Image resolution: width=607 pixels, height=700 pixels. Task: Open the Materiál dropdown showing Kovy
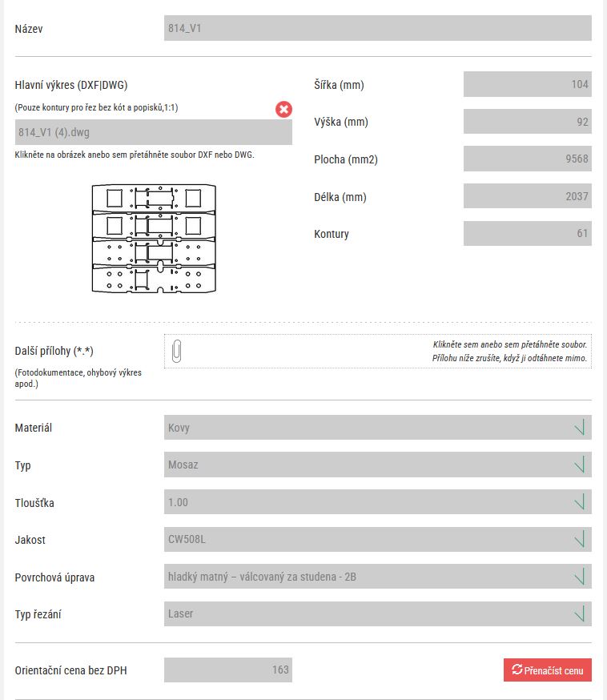377,428
